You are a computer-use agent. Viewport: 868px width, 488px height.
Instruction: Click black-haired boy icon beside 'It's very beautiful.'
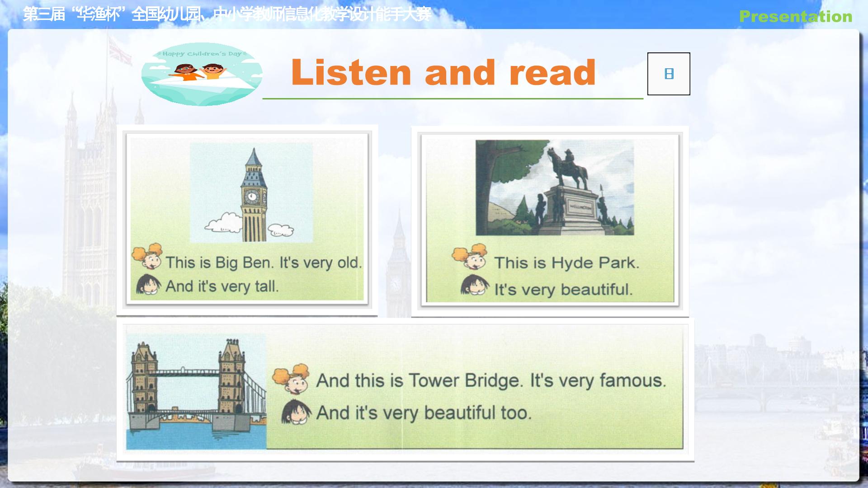coord(475,285)
